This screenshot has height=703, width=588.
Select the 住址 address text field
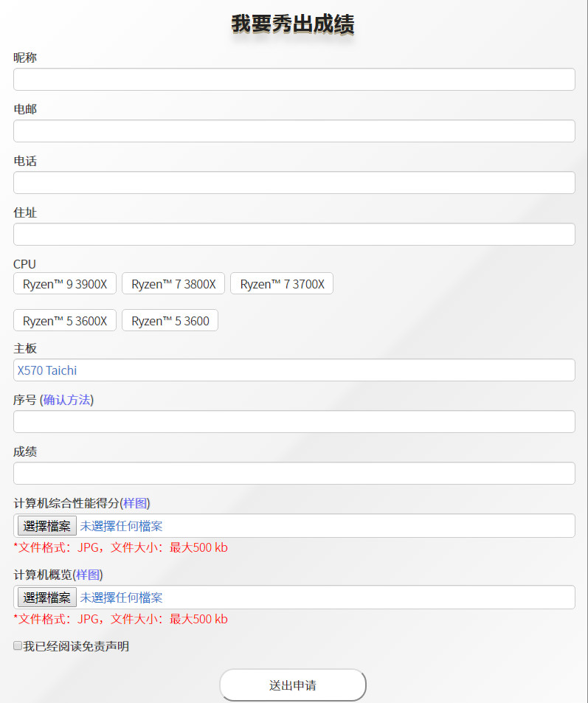294,235
